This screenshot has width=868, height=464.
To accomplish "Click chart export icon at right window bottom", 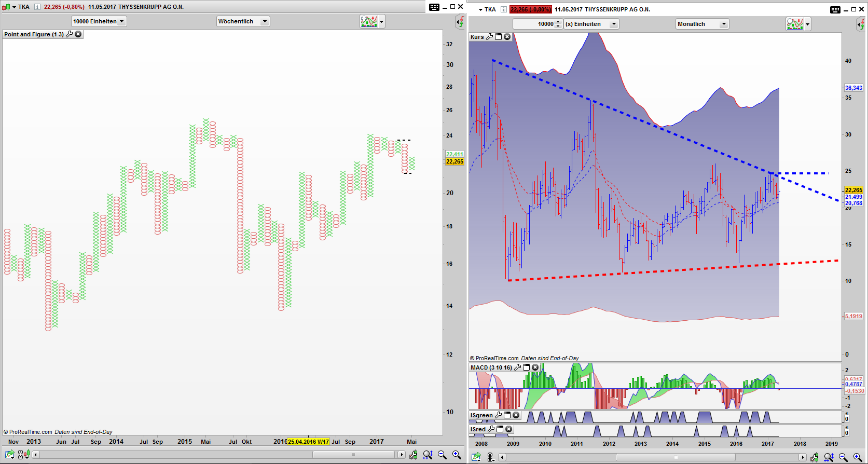I will [x=476, y=457].
